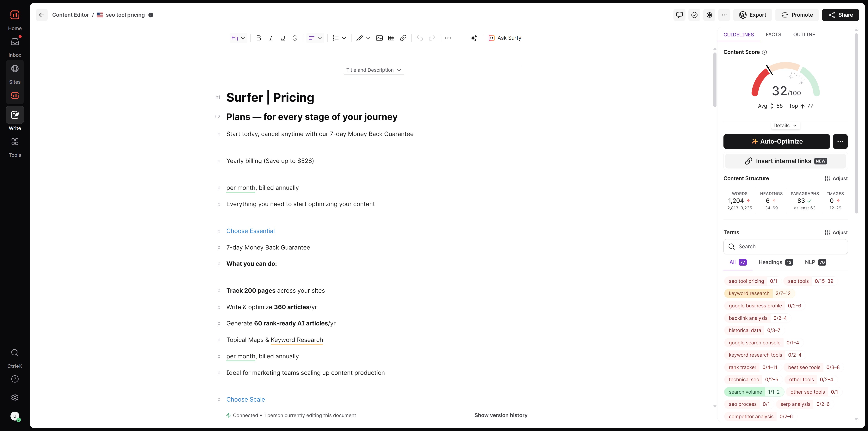Open the Ctrl+K search icon
This screenshot has height=431, width=868.
point(15,353)
